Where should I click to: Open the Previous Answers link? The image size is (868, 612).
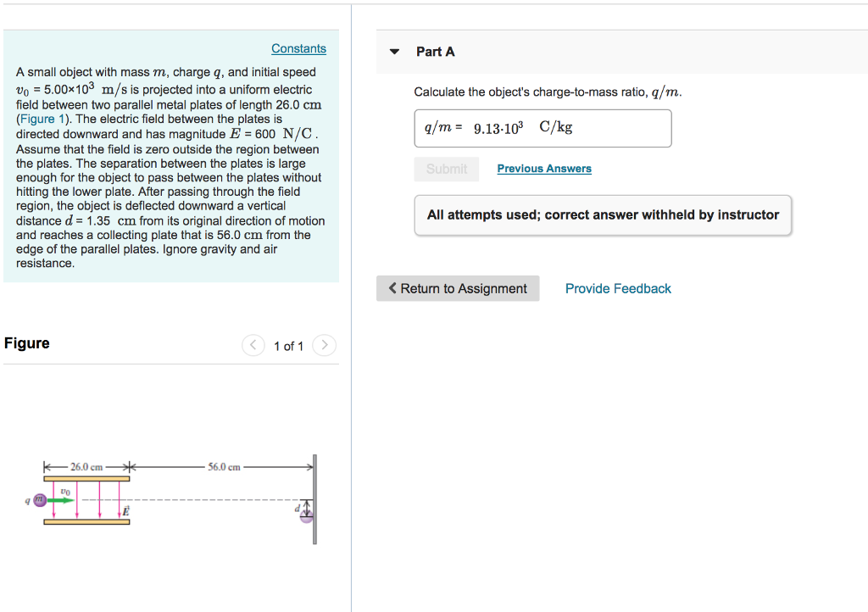[544, 169]
